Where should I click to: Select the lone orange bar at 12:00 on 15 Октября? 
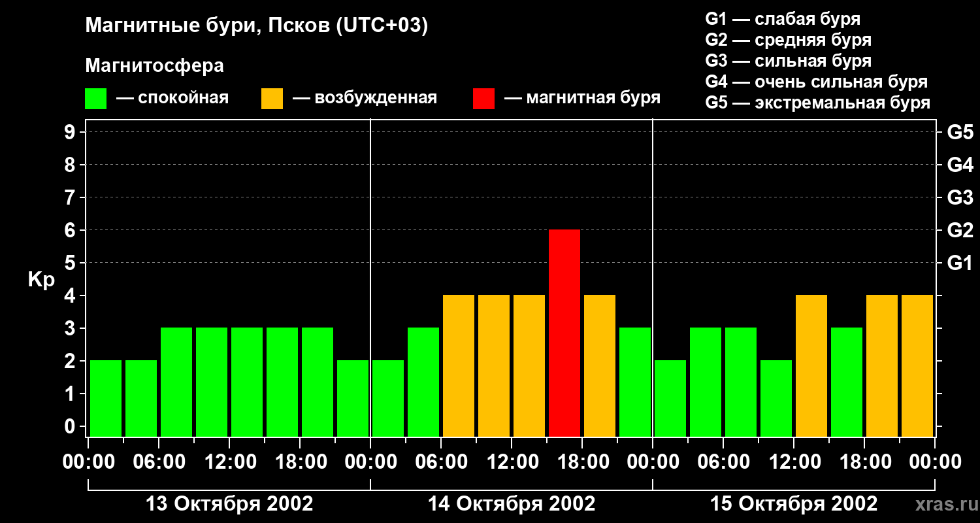click(811, 365)
